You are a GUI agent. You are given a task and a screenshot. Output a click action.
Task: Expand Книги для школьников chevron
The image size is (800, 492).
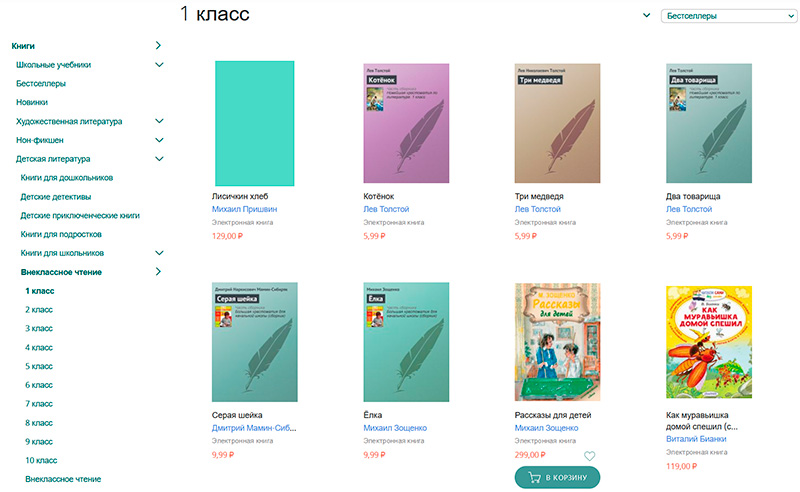pos(159,253)
